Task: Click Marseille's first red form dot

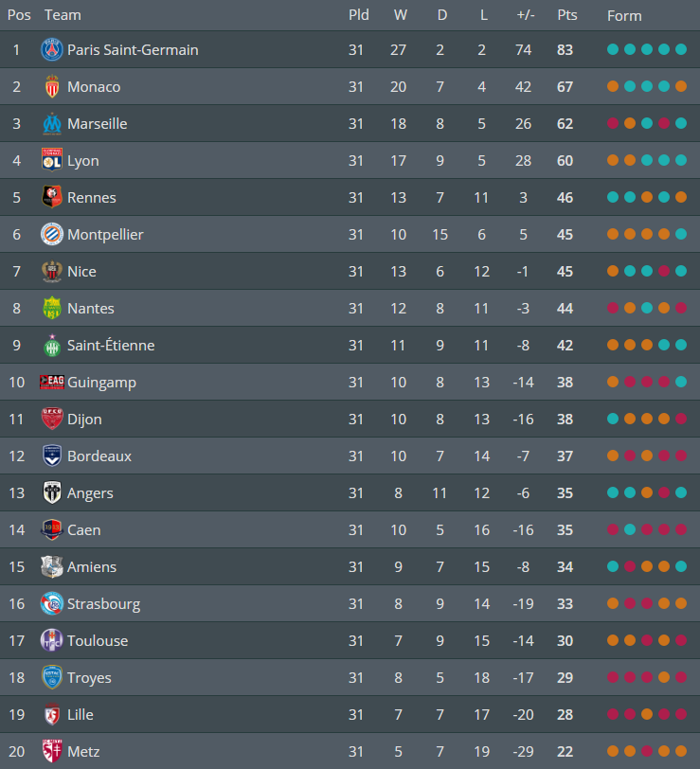Action: pyautogui.click(x=613, y=123)
